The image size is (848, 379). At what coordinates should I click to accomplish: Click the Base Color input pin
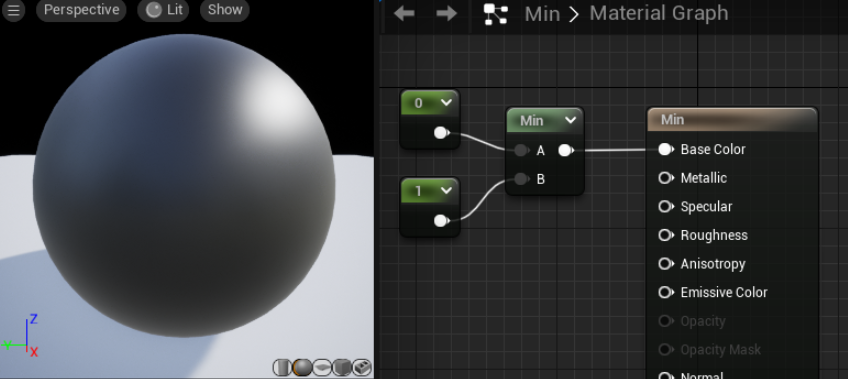666,149
